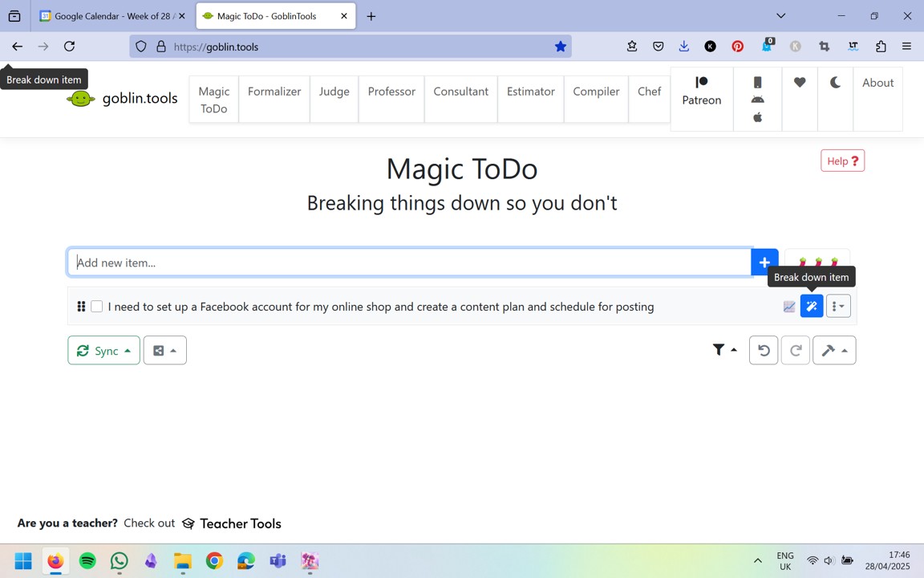Viewport: 924px width, 578px height.
Task: Click the magic wand Break down item button
Action: click(x=811, y=306)
